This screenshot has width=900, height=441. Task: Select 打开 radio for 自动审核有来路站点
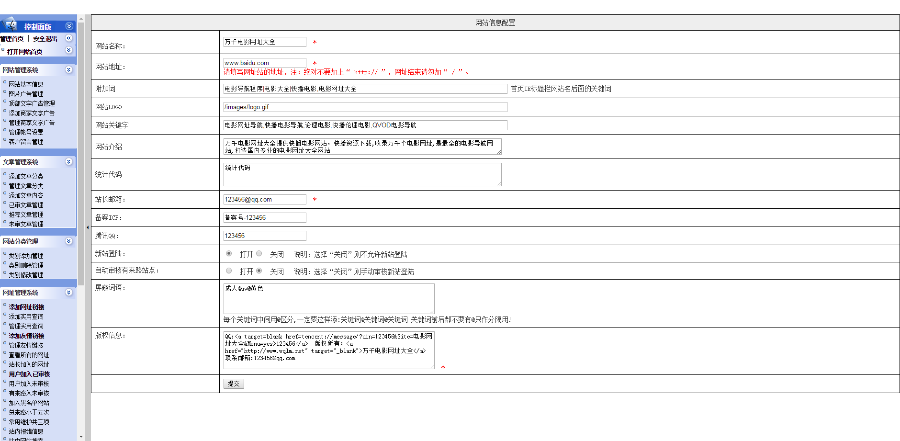(x=230, y=270)
